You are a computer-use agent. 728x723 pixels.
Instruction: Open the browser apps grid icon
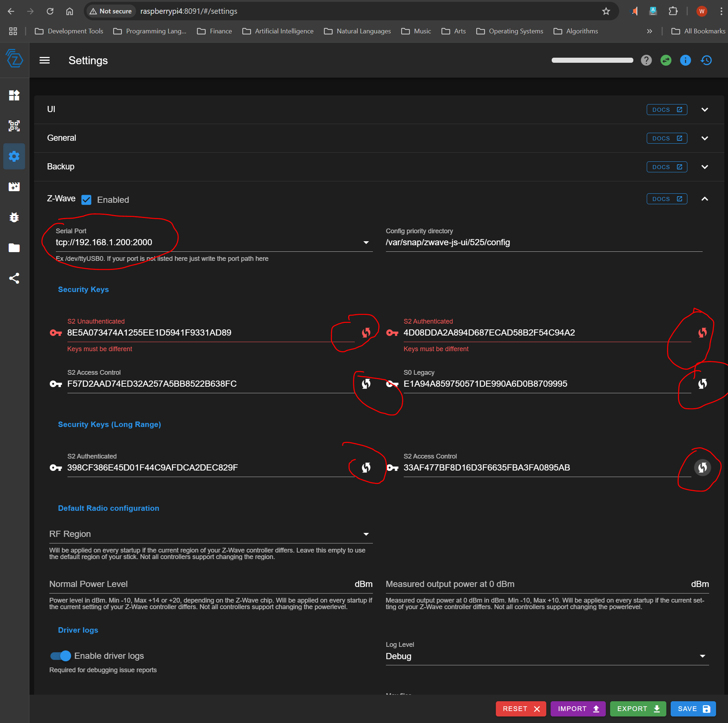(x=13, y=31)
